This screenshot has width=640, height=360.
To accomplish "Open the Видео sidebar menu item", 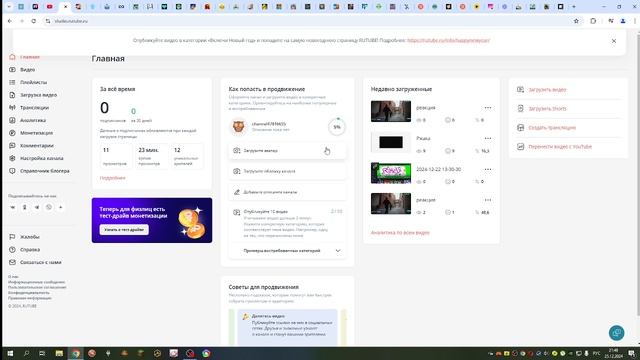I will (x=27, y=70).
